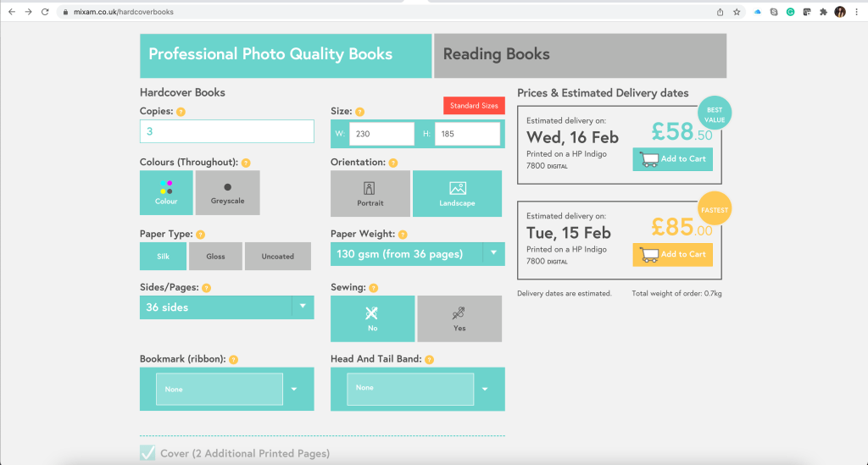Add the £58.50 best value option to cart

[672, 159]
